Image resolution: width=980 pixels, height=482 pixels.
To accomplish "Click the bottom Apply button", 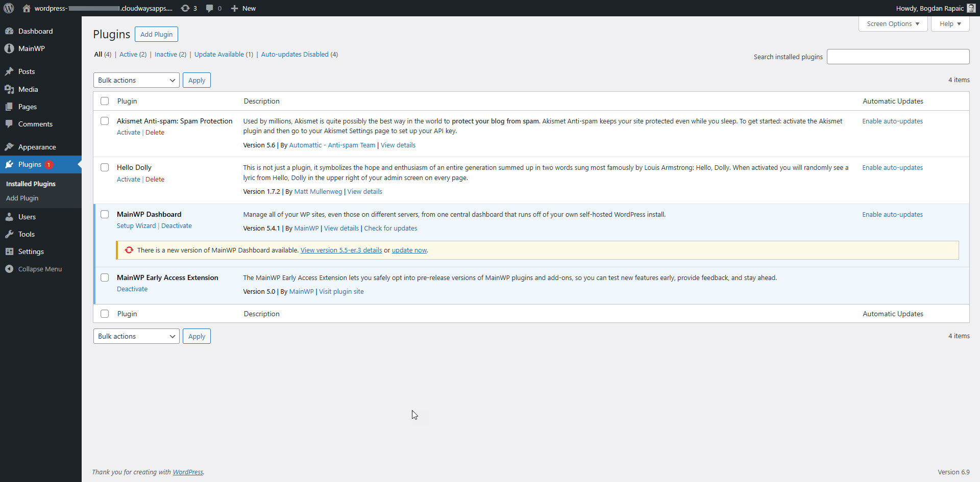I will point(197,336).
